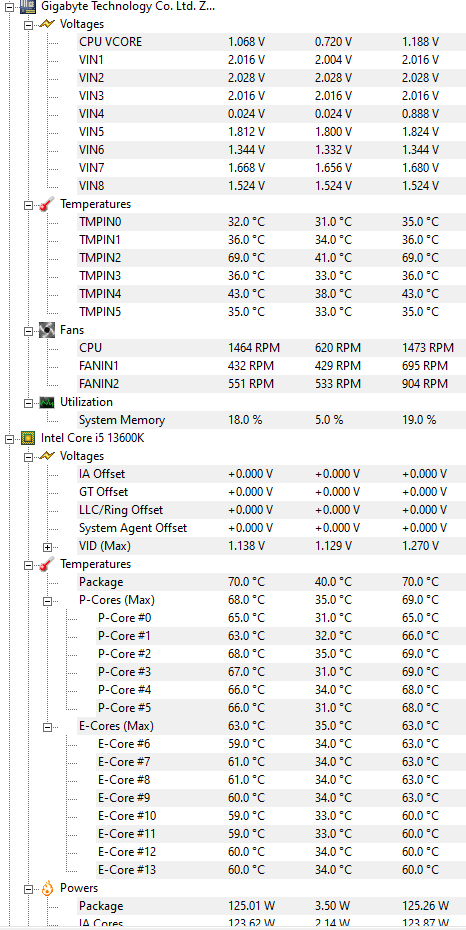This screenshot has width=466, height=930.
Task: Select the FANIN1 fan row
Action: click(x=271, y=366)
